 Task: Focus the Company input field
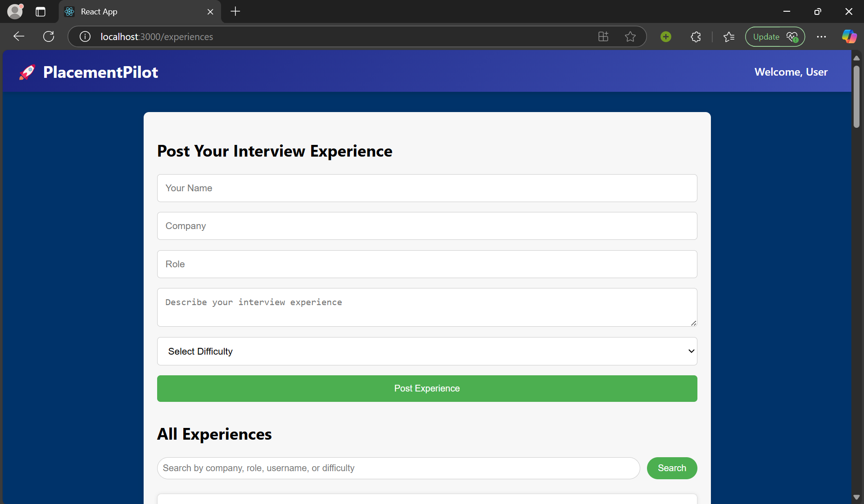click(427, 226)
